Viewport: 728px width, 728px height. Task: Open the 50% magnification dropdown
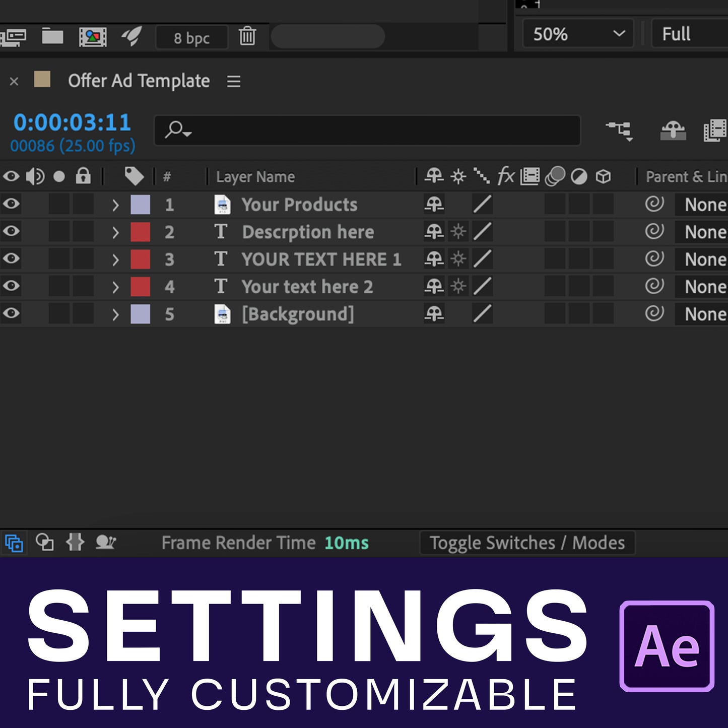point(578,34)
